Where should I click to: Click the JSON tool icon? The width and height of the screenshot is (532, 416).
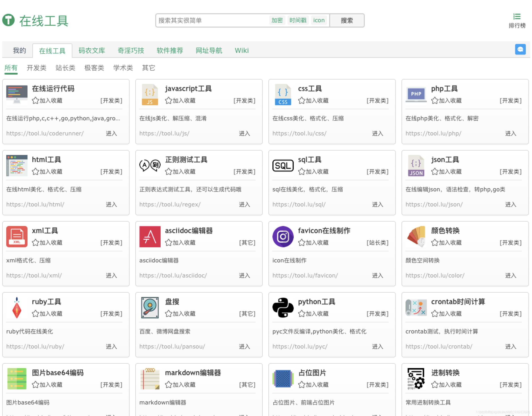point(416,166)
